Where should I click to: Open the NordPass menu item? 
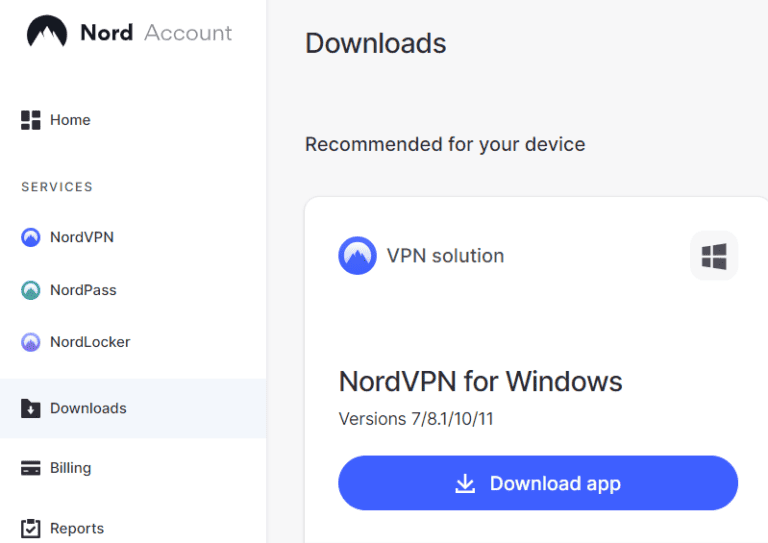click(x=83, y=290)
